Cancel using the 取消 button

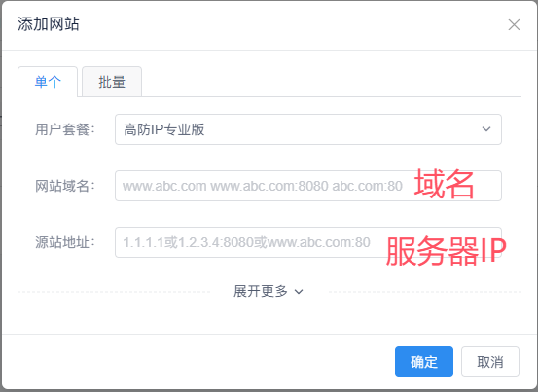(490, 362)
